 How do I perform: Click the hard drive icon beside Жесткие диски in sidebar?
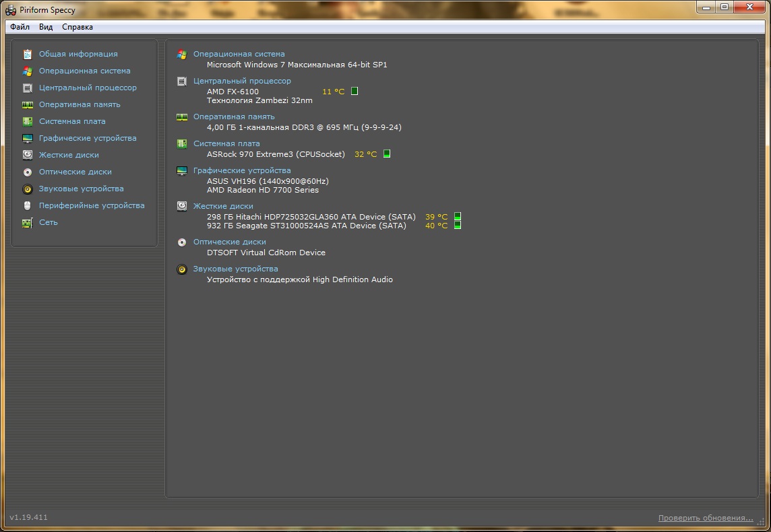pyautogui.click(x=28, y=155)
